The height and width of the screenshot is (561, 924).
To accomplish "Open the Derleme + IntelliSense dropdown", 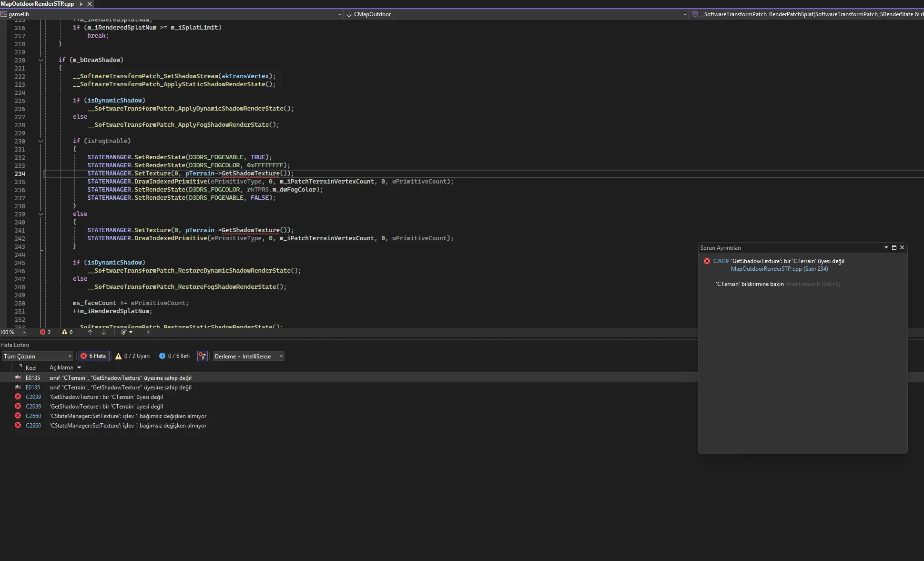I will tap(248, 356).
